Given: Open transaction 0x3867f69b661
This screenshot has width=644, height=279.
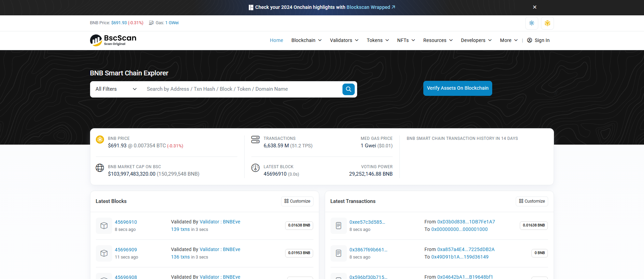Looking at the screenshot, I should 368,250.
